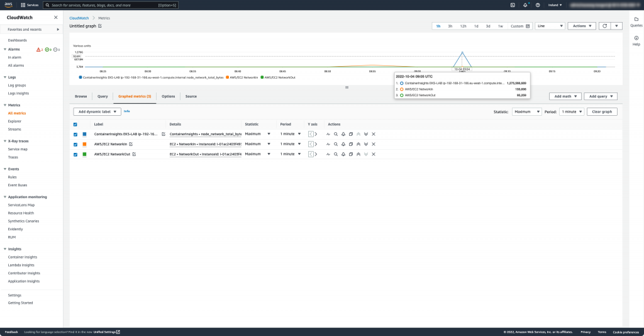The image size is (644, 336).
Task: Duplicate the NetworkIn metric row
Action: click(351, 144)
